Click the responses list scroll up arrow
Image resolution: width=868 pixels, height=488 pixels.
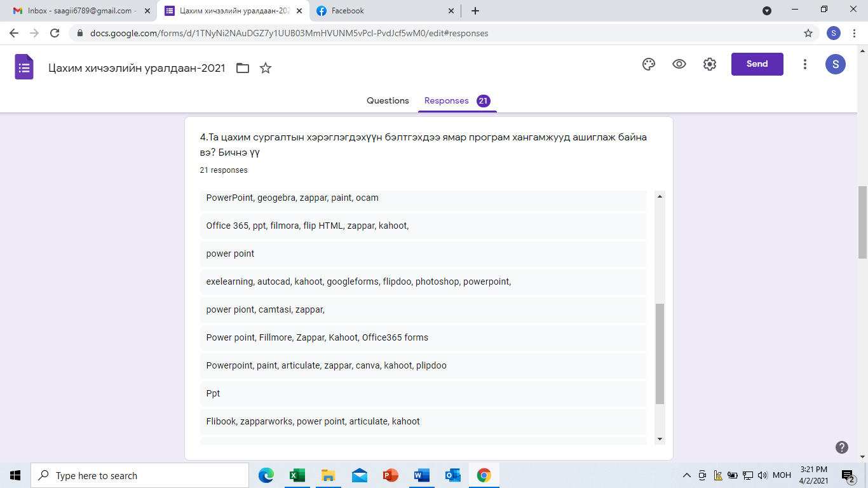(660, 197)
